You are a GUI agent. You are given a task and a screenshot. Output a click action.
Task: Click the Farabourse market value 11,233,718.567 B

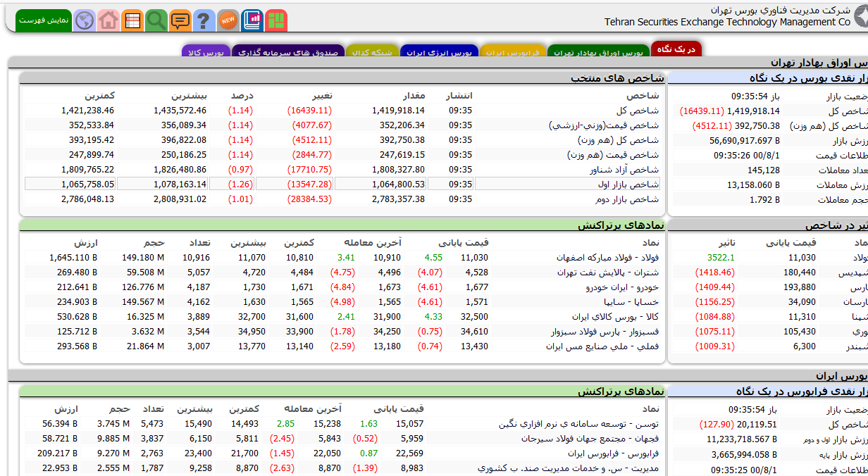[x=742, y=439]
